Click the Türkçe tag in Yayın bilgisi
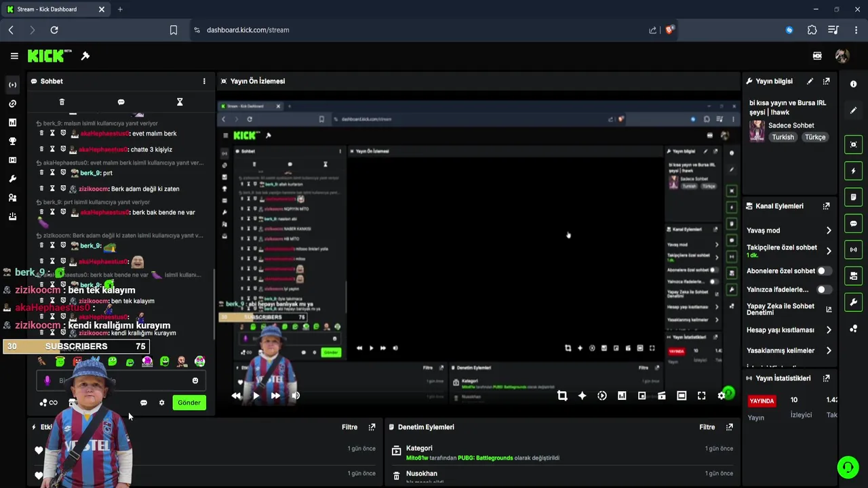Image resolution: width=868 pixels, height=488 pixels. click(815, 137)
